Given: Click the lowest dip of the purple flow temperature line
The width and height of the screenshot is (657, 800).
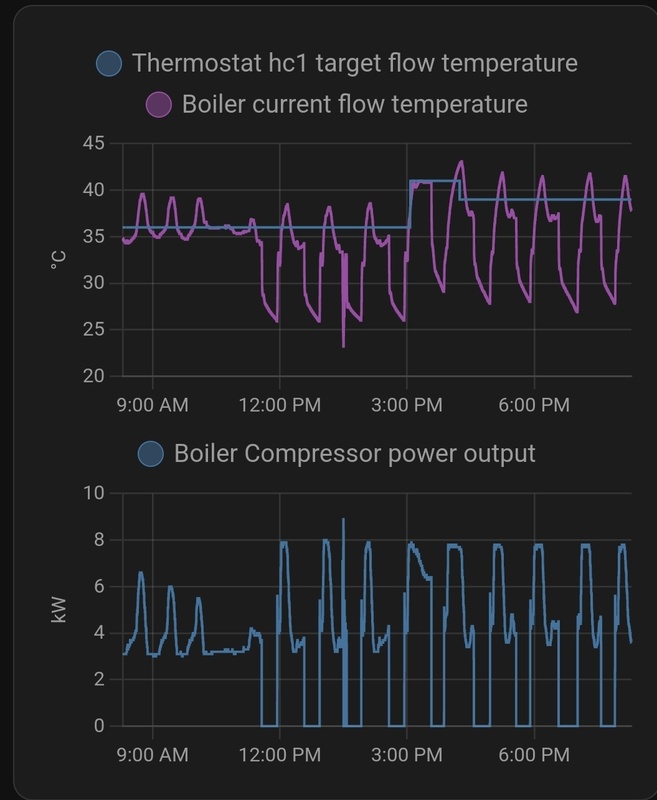Looking at the screenshot, I should 343,346.
